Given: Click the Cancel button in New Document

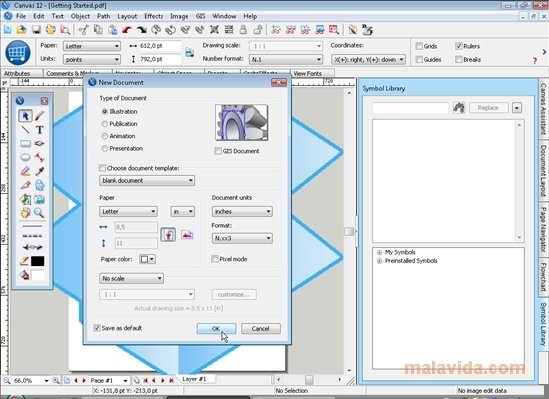Looking at the screenshot, I should [x=260, y=328].
